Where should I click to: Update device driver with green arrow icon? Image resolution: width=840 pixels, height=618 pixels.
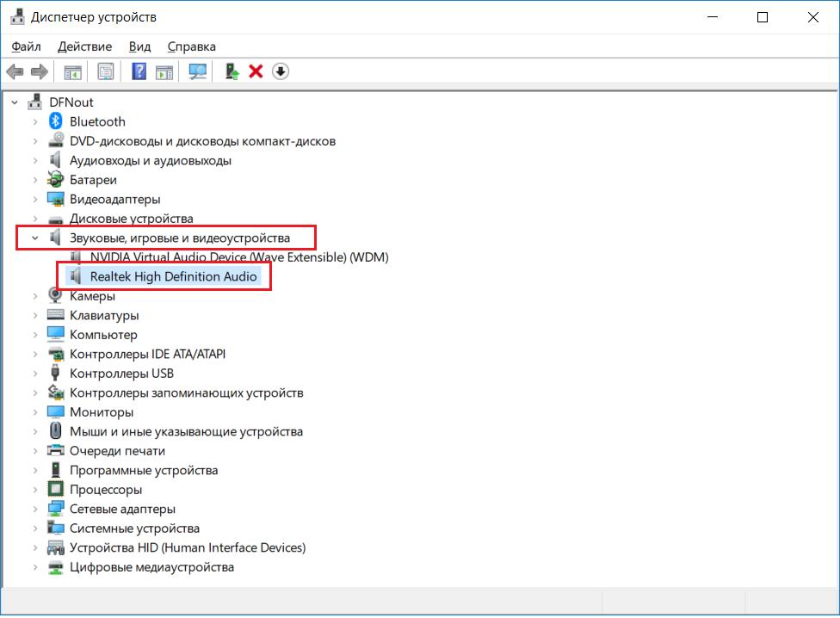click(232, 71)
